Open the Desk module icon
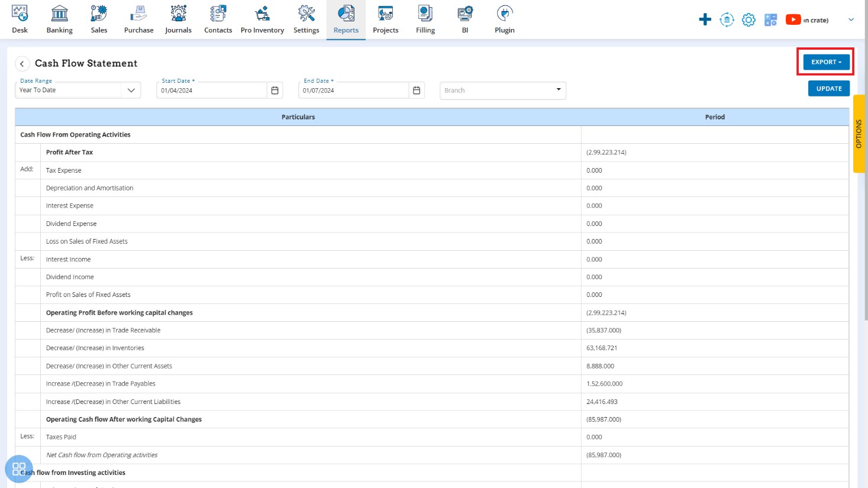This screenshot has height=488, width=868. click(20, 13)
